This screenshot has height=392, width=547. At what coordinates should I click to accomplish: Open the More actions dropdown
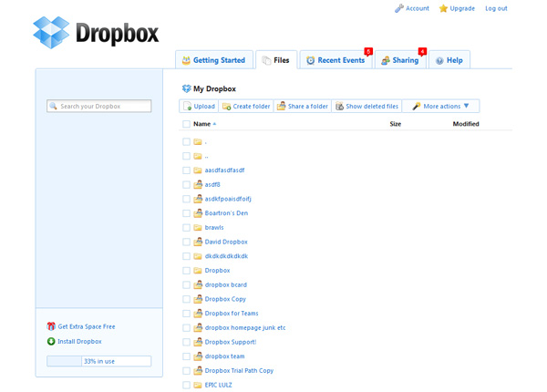(x=441, y=106)
